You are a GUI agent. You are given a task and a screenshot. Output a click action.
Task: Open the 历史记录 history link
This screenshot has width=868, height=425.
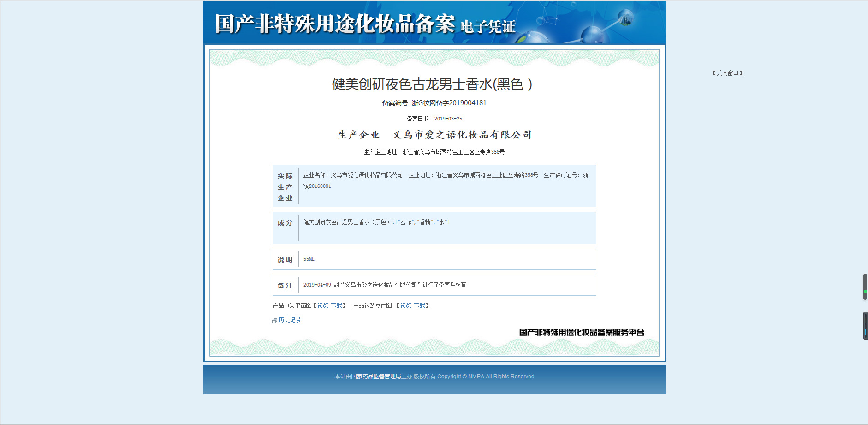click(290, 320)
